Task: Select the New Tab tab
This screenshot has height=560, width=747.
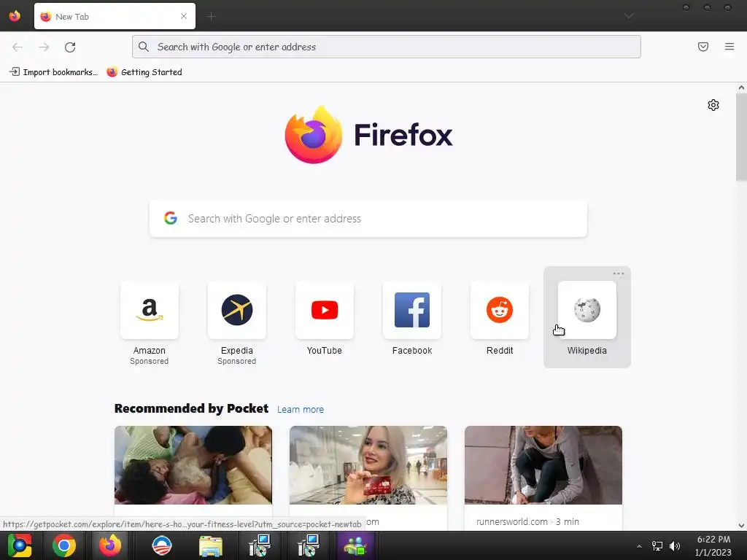Action: click(x=115, y=16)
